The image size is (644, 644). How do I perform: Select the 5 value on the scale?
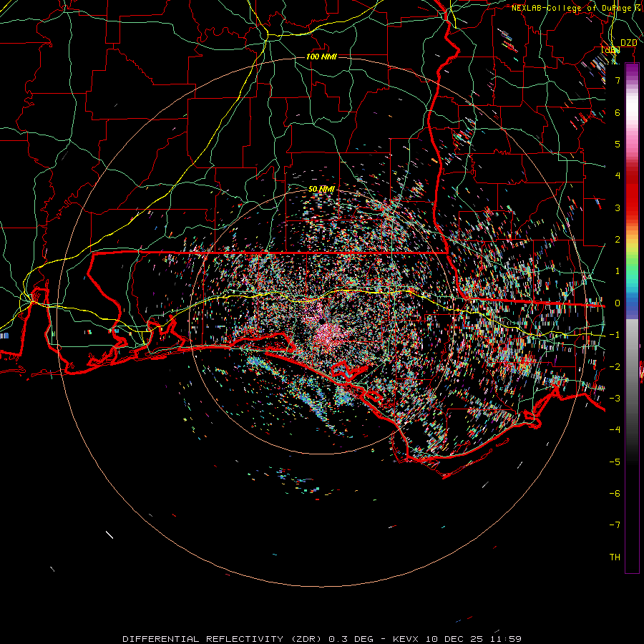pyautogui.click(x=618, y=144)
